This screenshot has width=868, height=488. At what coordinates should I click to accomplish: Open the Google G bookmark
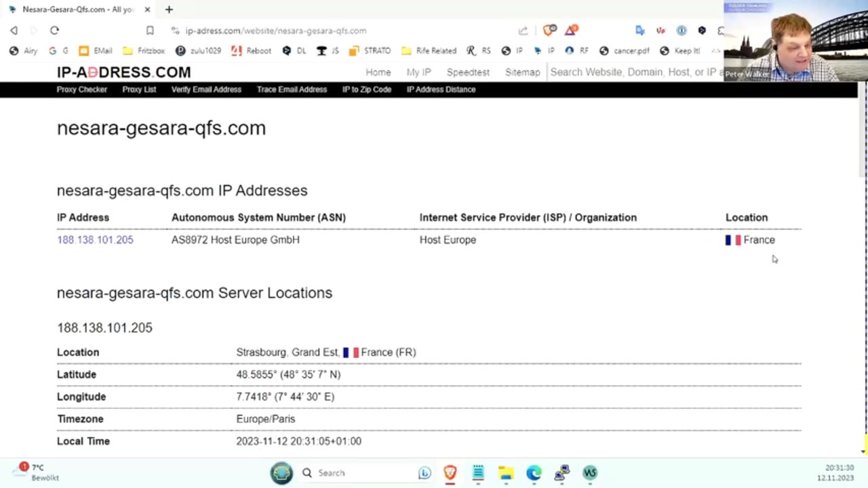(x=58, y=51)
